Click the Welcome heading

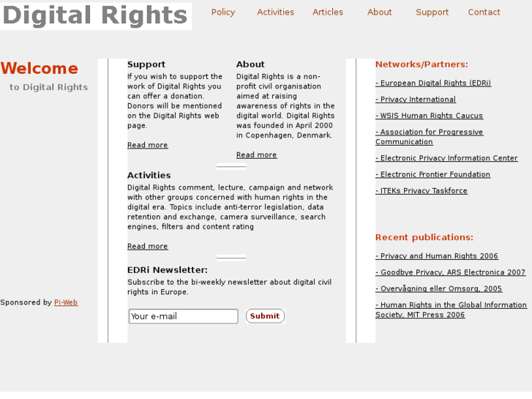40,68
